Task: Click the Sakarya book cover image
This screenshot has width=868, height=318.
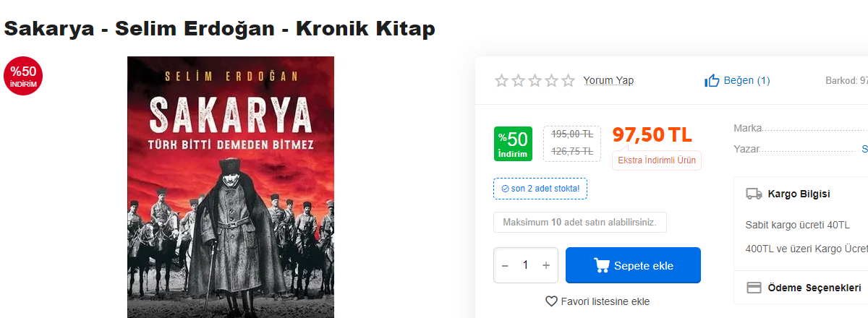Action: tap(231, 187)
